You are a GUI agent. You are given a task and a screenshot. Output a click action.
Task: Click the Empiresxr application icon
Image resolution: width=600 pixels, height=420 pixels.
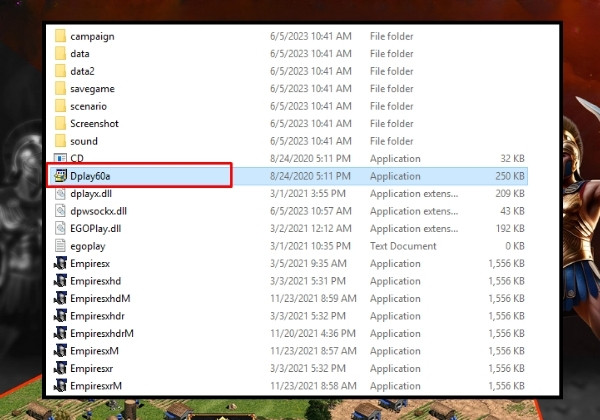click(60, 368)
